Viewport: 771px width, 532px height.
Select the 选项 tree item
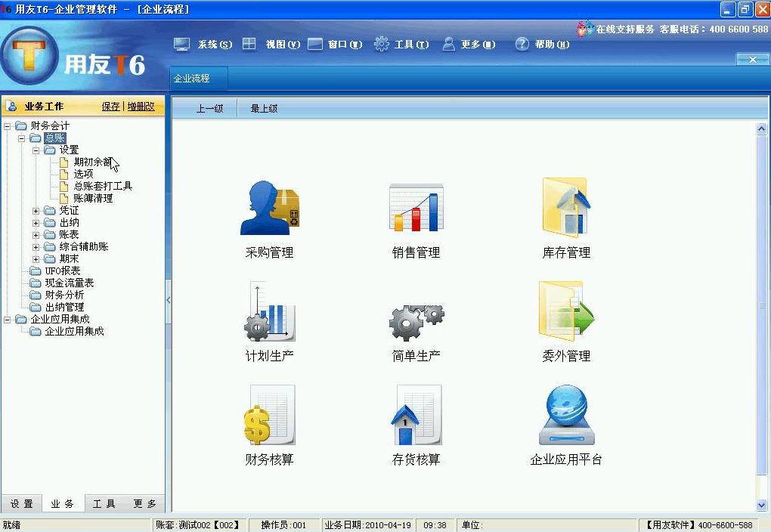click(x=83, y=174)
